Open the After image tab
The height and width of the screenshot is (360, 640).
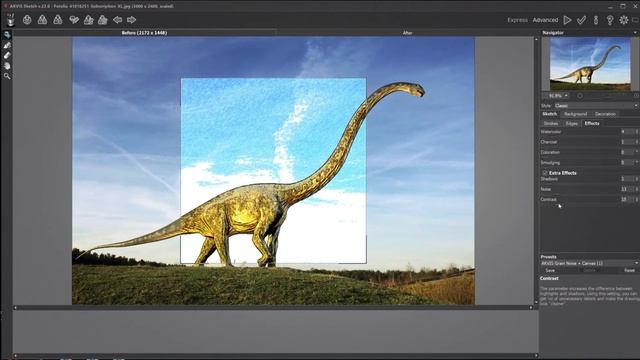coord(407,33)
